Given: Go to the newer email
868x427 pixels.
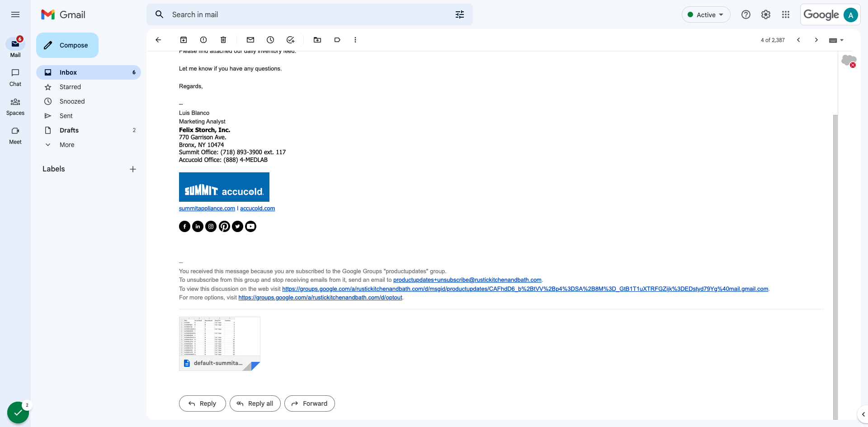Looking at the screenshot, I should pos(798,40).
